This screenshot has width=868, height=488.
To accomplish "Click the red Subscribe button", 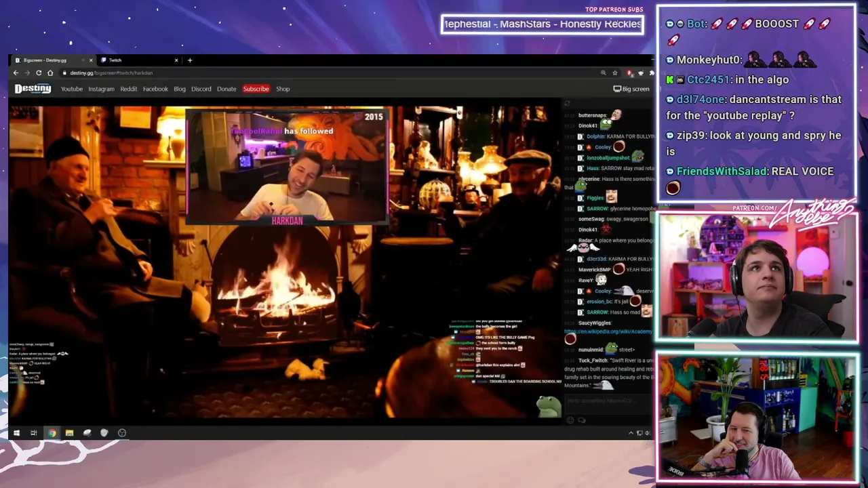I will click(x=256, y=89).
